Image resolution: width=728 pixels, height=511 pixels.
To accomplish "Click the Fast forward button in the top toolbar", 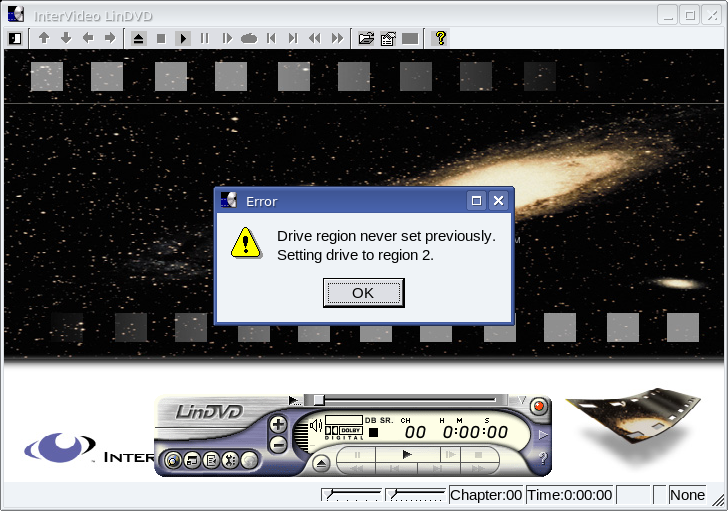I will pos(337,38).
